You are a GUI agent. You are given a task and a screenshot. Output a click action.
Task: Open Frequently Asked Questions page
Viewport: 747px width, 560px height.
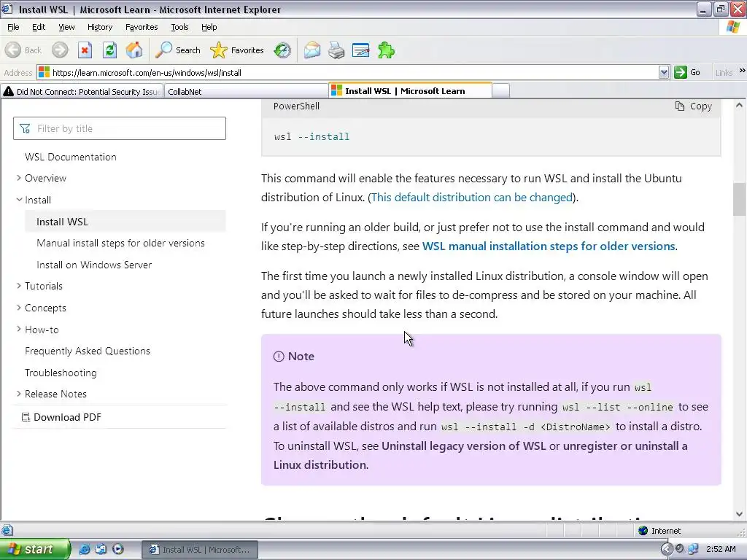point(88,351)
